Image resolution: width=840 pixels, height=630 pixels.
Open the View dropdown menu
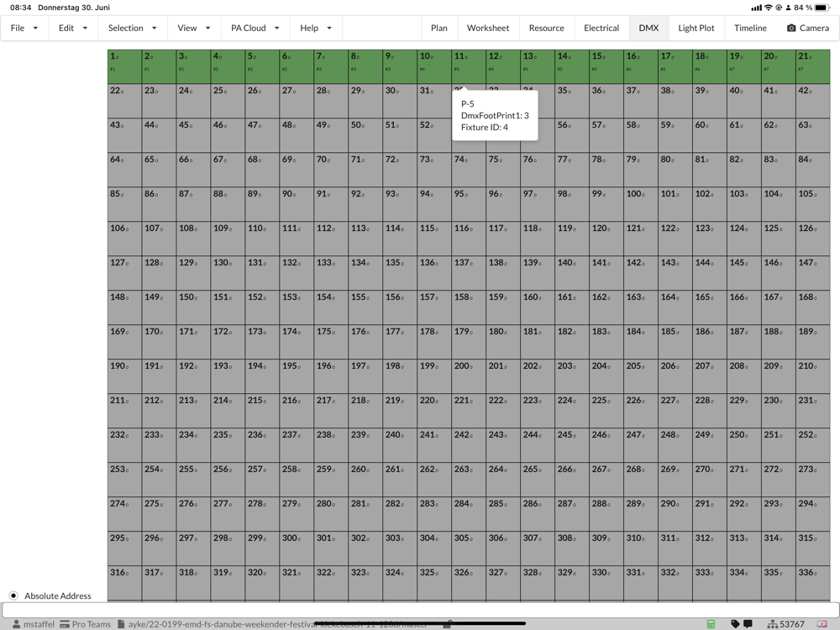[x=194, y=28]
